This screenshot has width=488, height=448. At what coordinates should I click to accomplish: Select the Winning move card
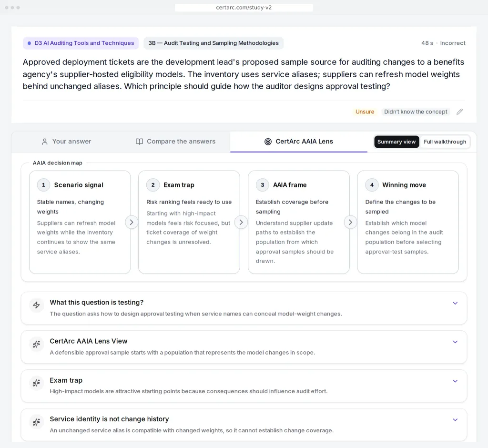coord(408,222)
